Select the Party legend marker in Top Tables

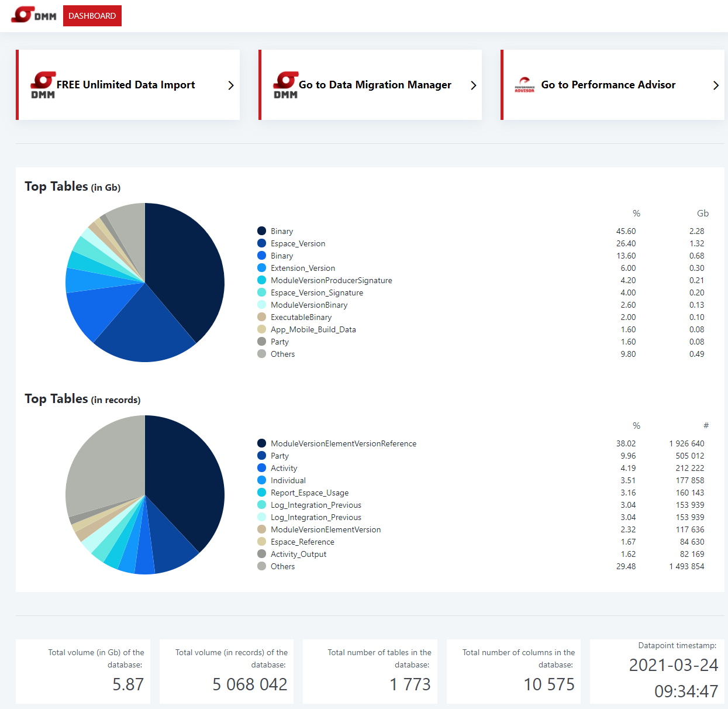coord(261,342)
